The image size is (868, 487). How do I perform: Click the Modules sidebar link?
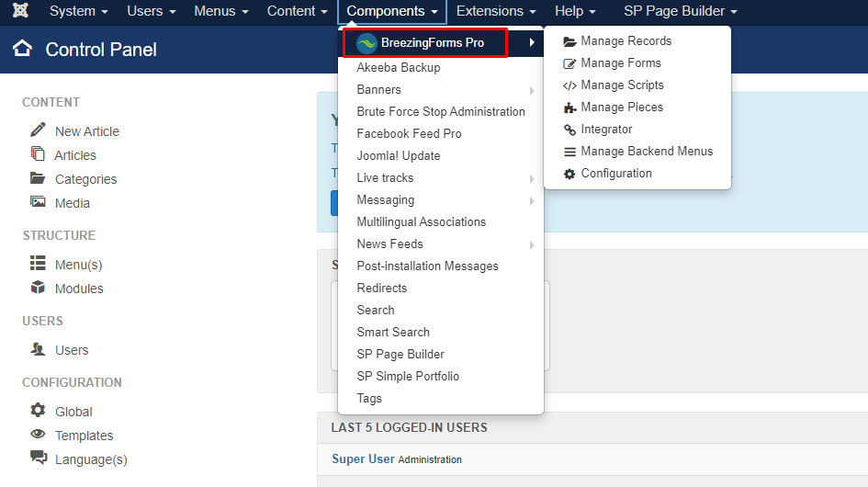pyautogui.click(x=79, y=289)
